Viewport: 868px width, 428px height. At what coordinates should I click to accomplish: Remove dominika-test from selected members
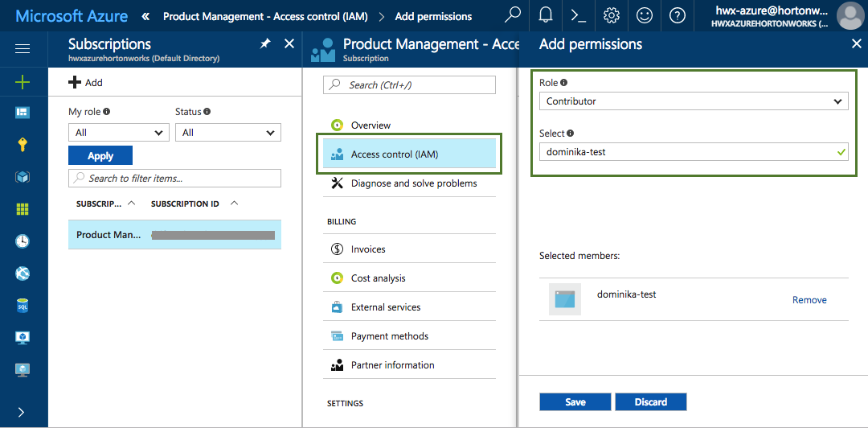coord(809,300)
